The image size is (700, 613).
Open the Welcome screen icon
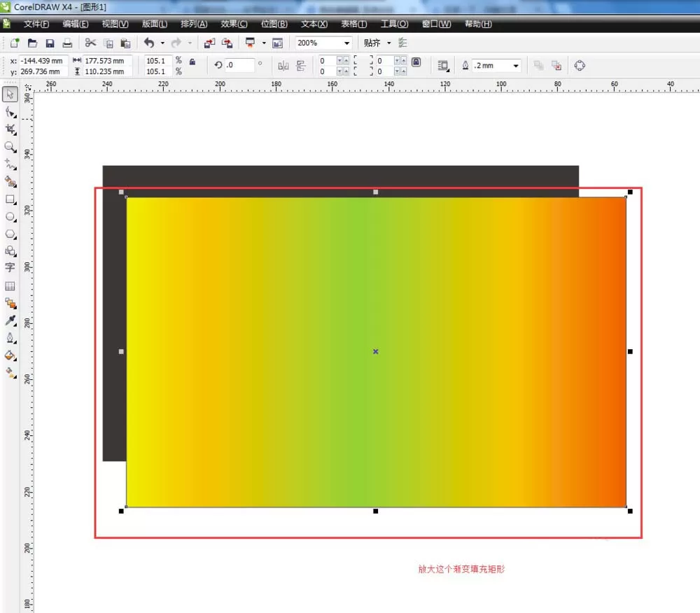click(277, 43)
